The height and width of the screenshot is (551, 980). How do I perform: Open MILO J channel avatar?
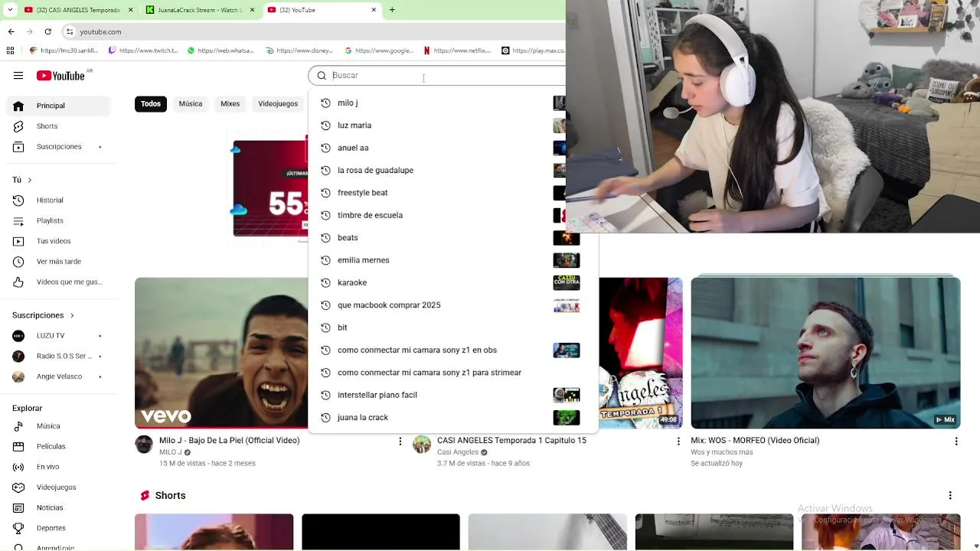coord(144,445)
